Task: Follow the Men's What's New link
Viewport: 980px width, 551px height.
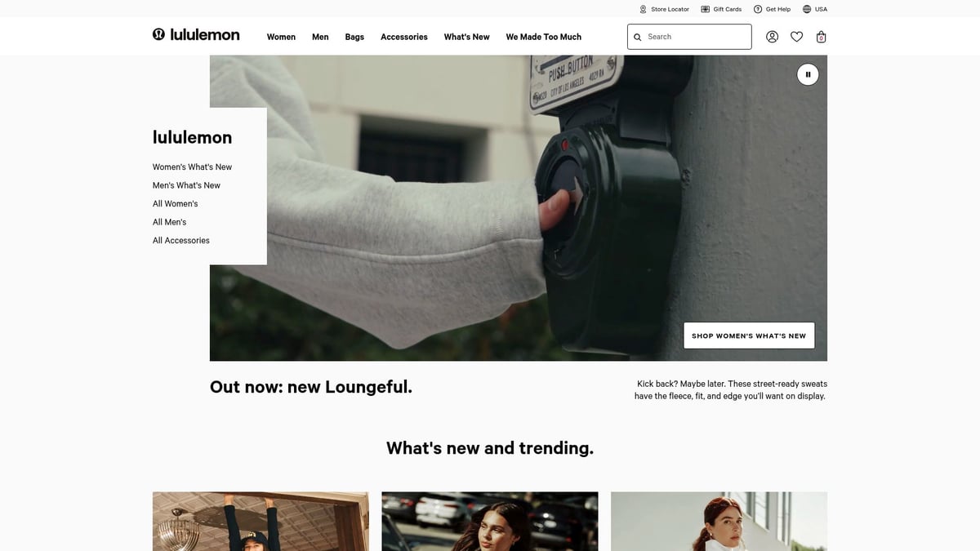Action: coord(186,185)
